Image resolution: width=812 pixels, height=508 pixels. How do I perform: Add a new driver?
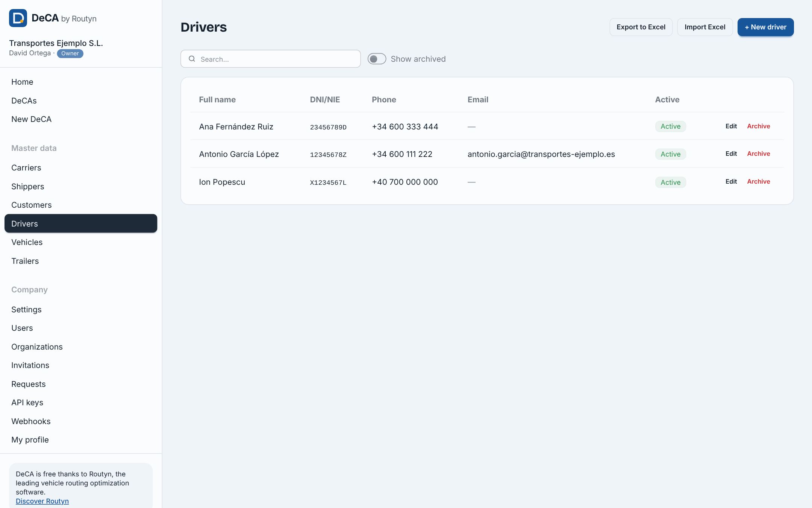[765, 27]
